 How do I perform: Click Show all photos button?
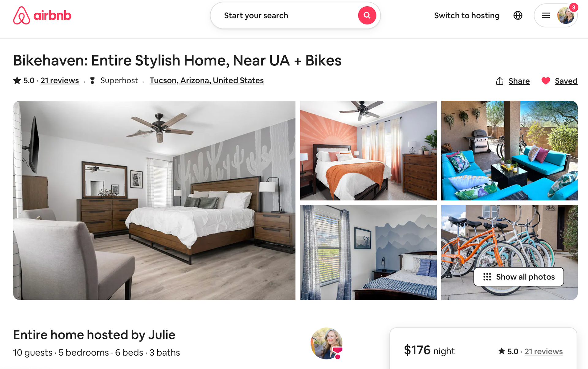pos(518,277)
